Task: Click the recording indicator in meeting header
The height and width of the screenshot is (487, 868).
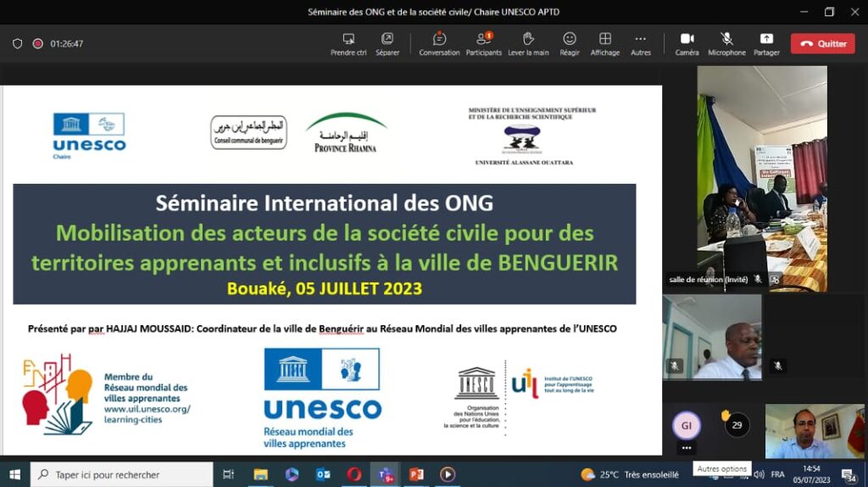Action: [x=37, y=44]
